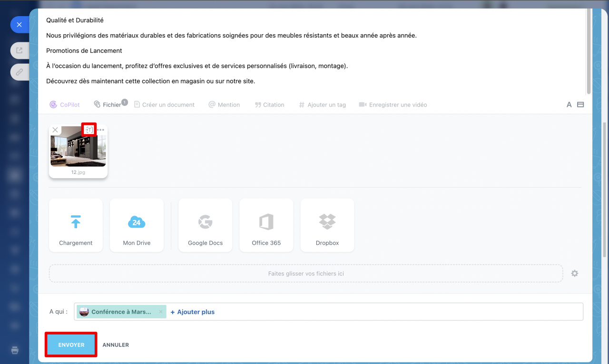Open the form in a new window

click(20, 50)
